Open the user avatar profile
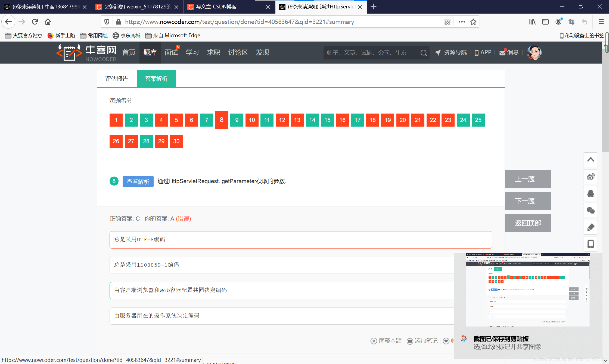This screenshot has height=364, width=609. click(x=534, y=53)
